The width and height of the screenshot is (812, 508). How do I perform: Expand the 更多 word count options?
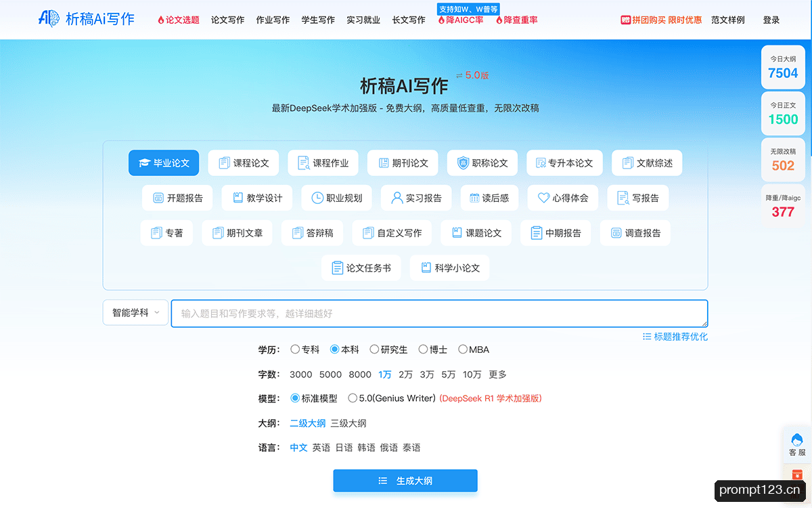coord(497,375)
